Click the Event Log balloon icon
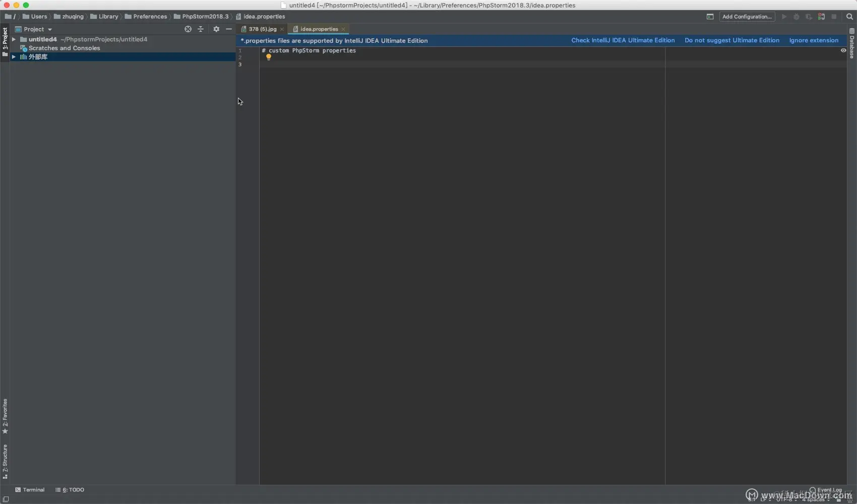The image size is (857, 504). click(813, 490)
